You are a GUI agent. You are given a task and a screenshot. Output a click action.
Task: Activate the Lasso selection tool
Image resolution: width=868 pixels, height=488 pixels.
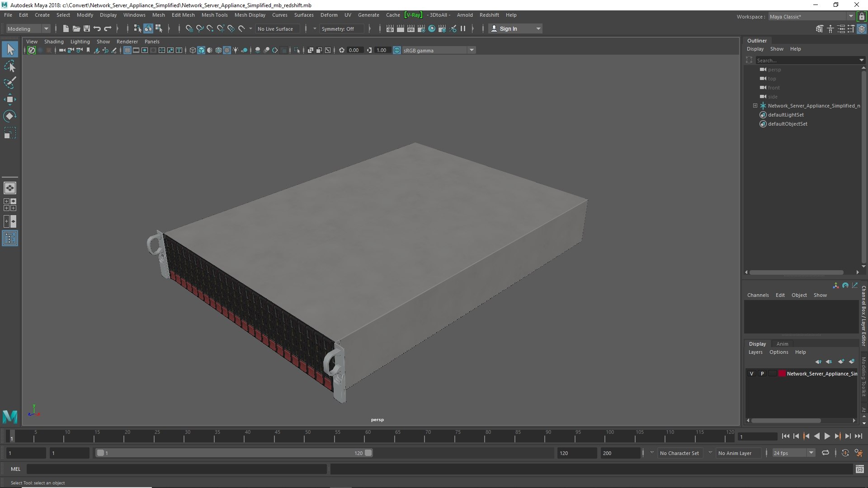[x=10, y=66]
